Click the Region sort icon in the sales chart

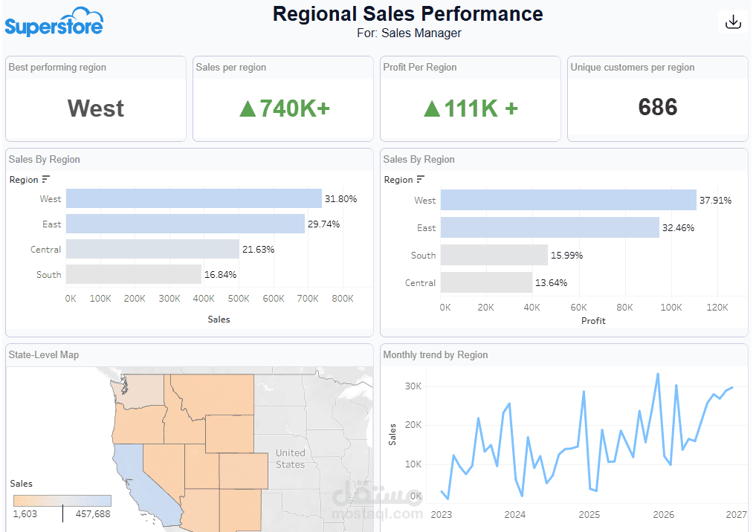pos(46,179)
